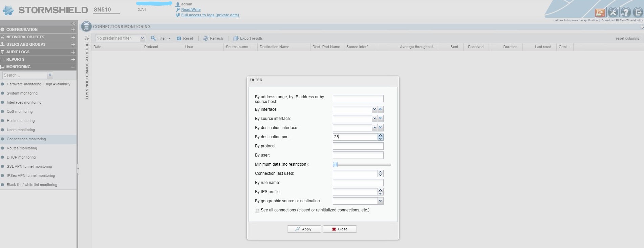Clear the menu search field
Image resolution: width=644 pixels, height=248 pixels.
50,75
